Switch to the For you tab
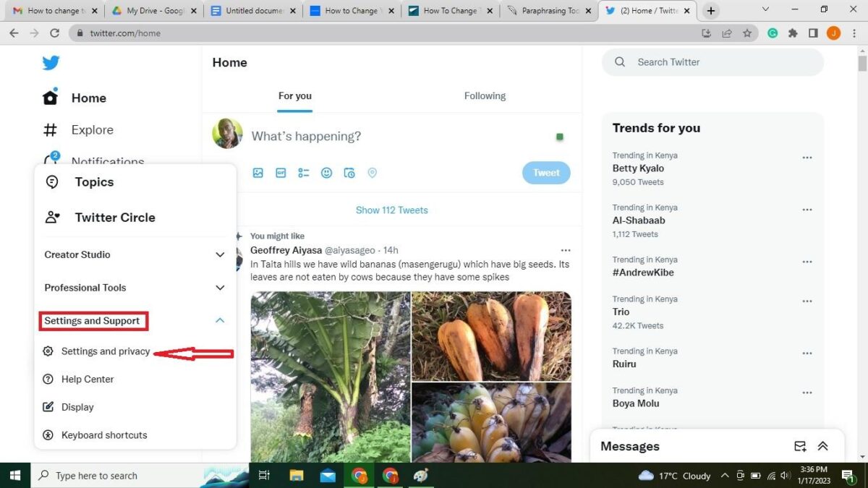868x488 pixels. click(295, 96)
